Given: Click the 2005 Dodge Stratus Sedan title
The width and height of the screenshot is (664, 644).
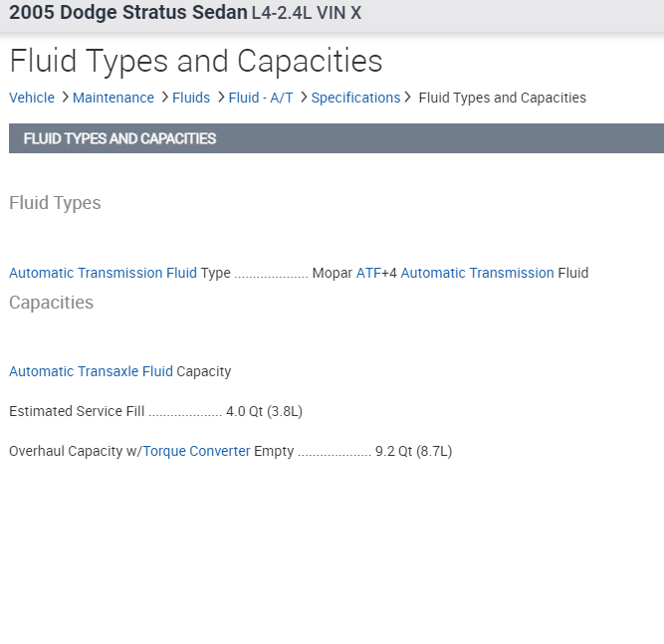Looking at the screenshot, I should coord(127,14).
